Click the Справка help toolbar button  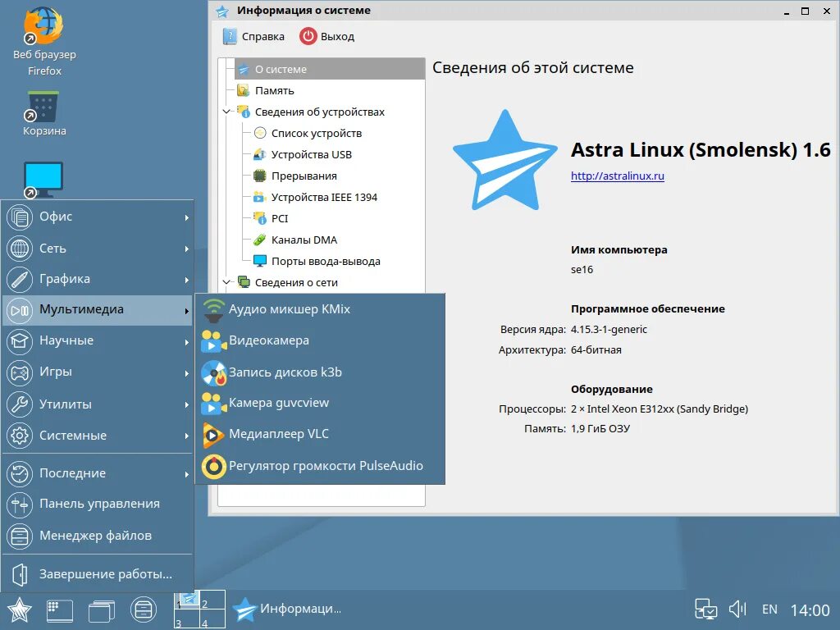[253, 36]
